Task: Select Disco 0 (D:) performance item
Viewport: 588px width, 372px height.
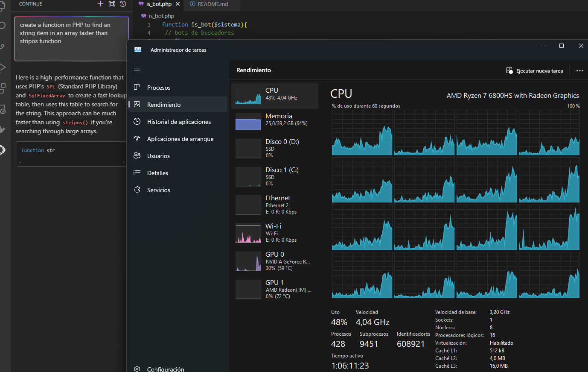Action: click(275, 148)
